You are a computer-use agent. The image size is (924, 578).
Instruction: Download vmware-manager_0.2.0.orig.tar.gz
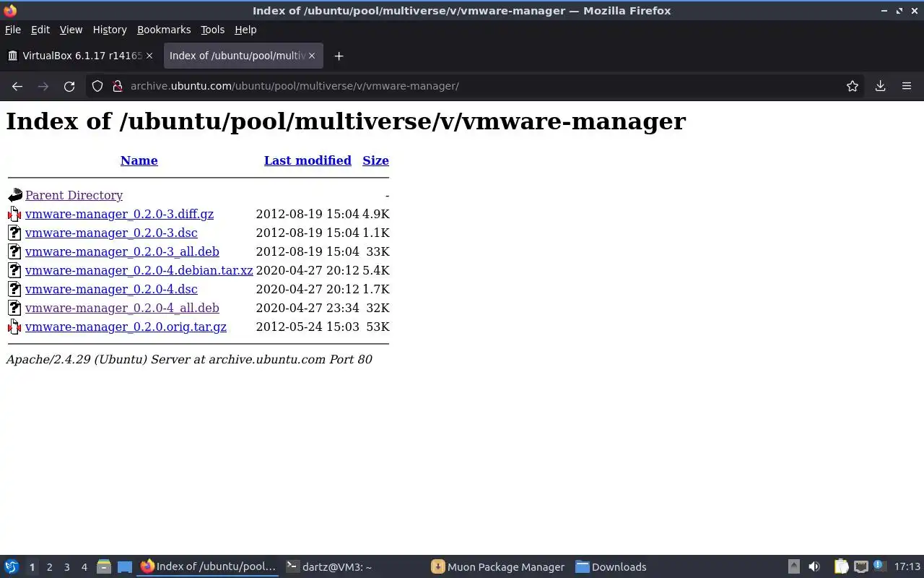point(126,327)
